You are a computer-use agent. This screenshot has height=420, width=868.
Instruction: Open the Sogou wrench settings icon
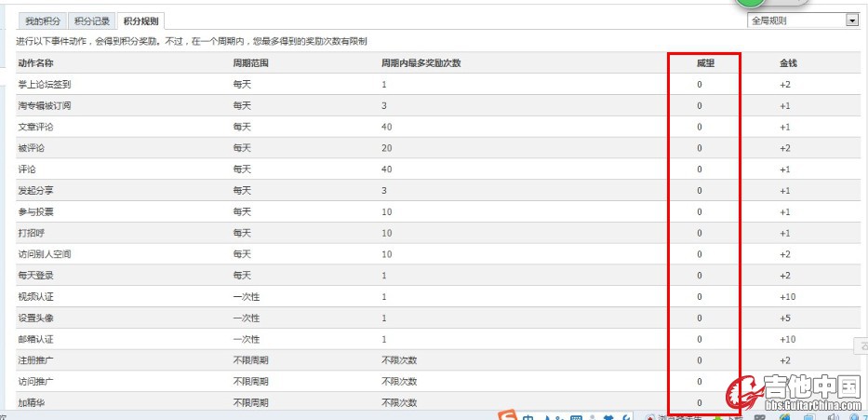(x=626, y=416)
